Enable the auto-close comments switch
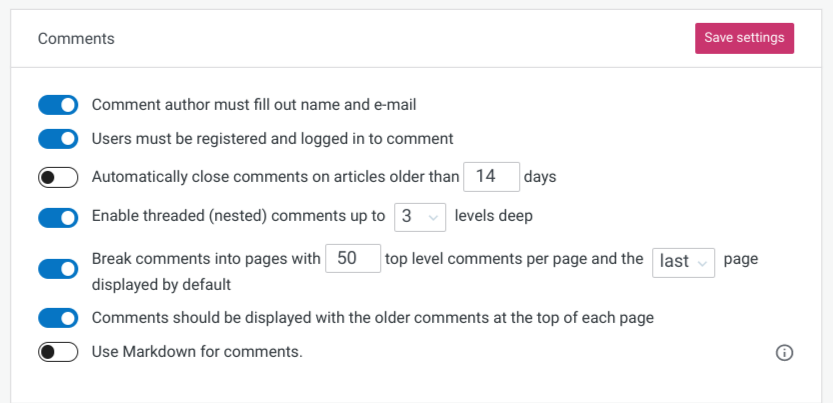Image resolution: width=833 pixels, height=403 pixels. [x=58, y=177]
